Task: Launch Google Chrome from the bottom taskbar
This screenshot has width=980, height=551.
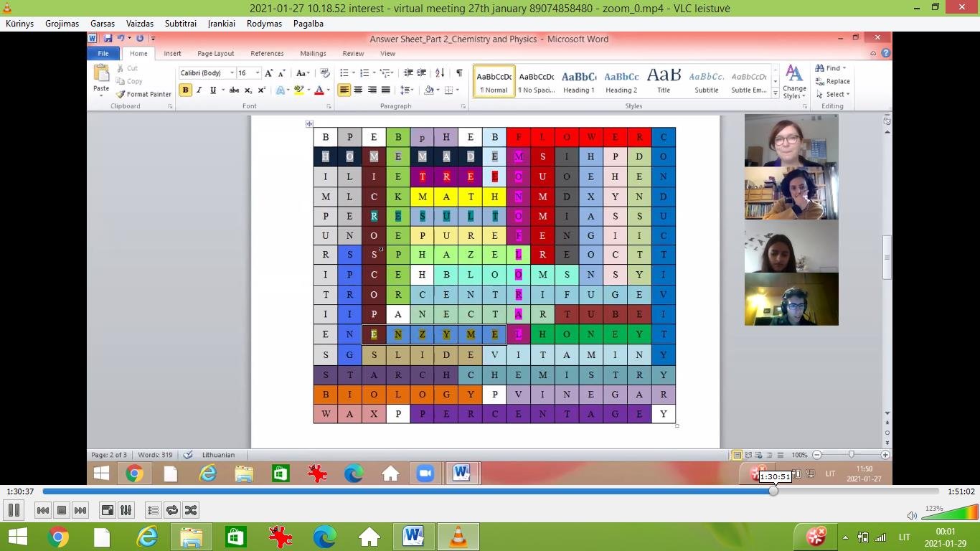Action: [58, 537]
